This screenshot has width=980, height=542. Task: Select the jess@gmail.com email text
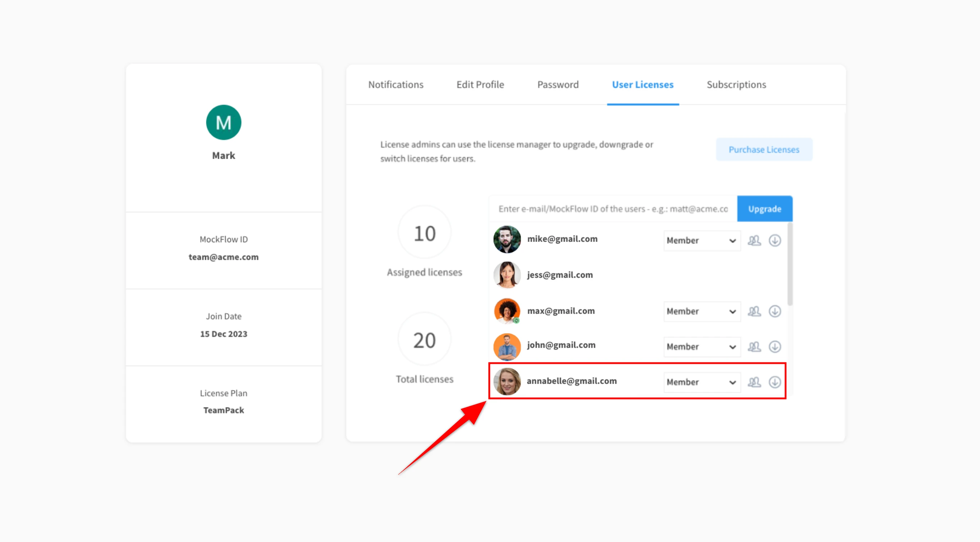[559, 275]
